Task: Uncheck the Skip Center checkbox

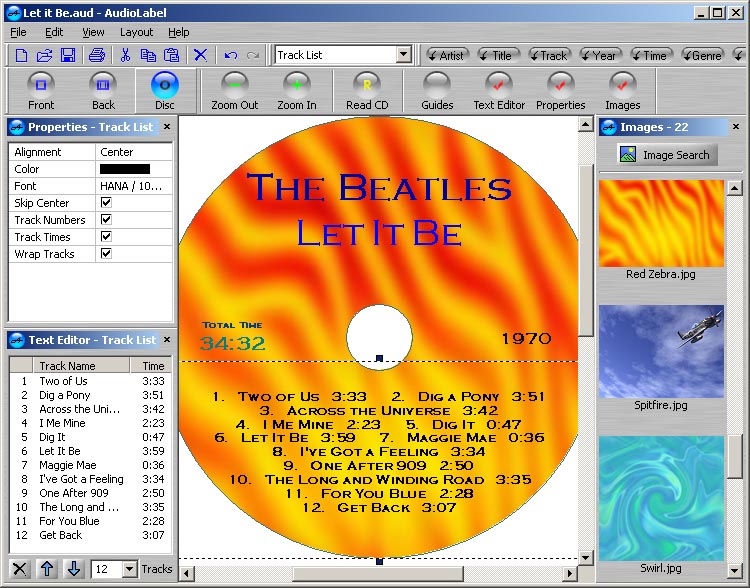Action: point(106,202)
